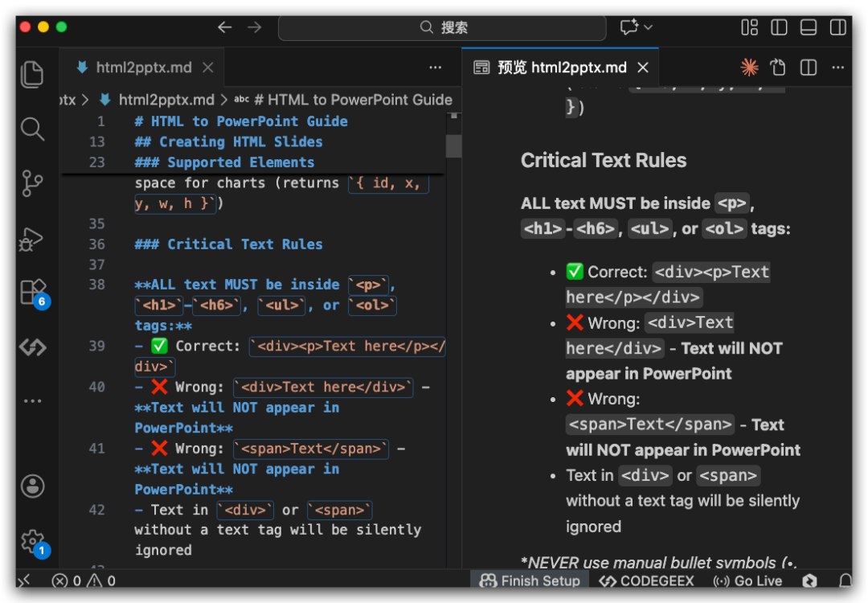Open the Source Control view
This screenshot has height=603, width=868.
(x=32, y=183)
